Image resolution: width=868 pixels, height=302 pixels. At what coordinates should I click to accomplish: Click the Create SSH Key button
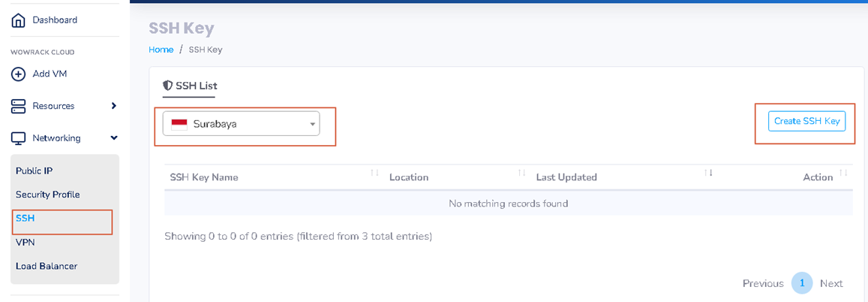807,122
